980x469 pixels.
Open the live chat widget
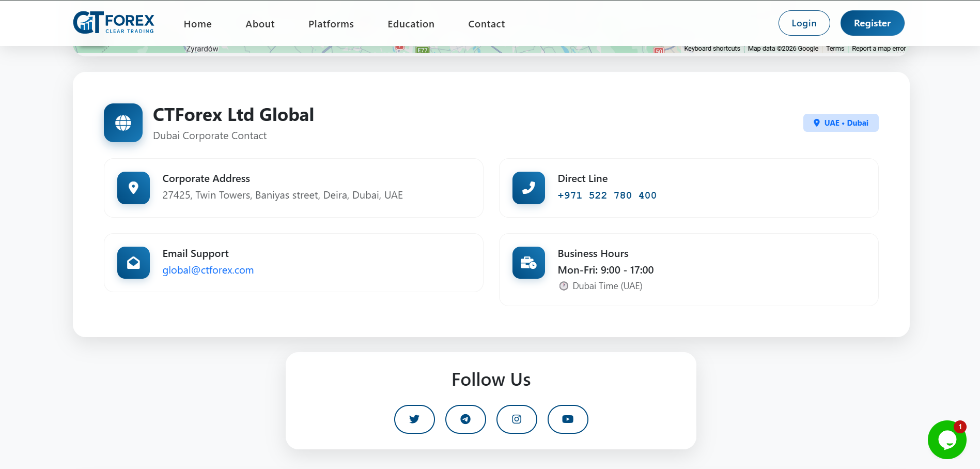click(947, 440)
